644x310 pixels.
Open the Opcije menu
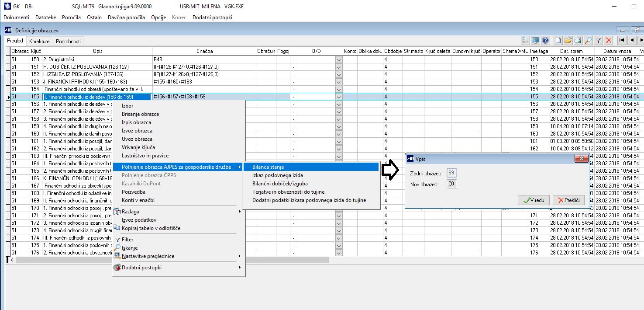[x=158, y=17]
